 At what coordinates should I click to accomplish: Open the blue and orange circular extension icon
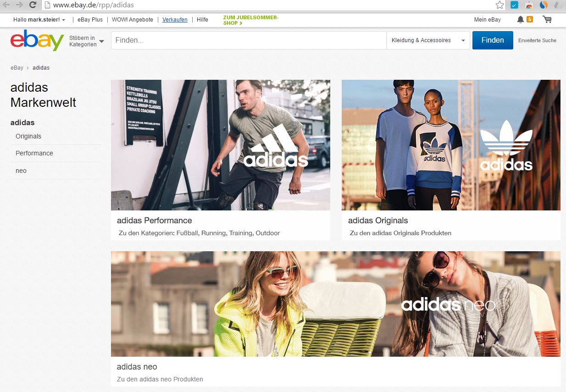[x=544, y=5]
